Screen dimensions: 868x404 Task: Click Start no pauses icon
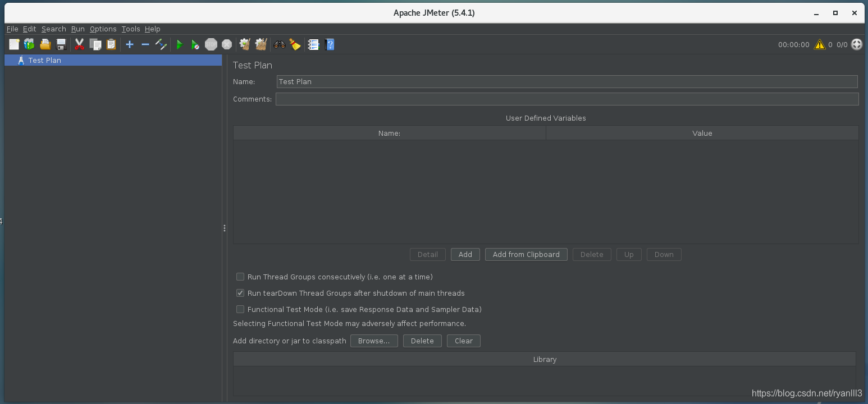pyautogui.click(x=195, y=44)
